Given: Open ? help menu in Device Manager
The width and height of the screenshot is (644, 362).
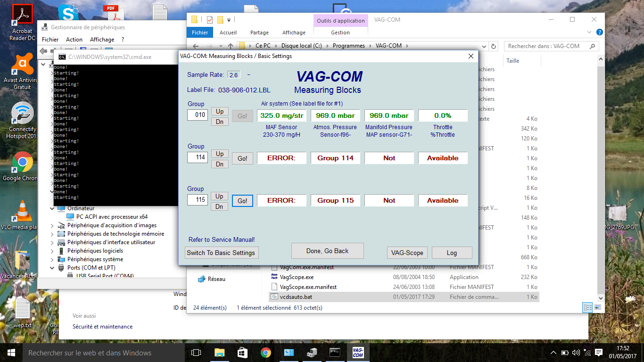Looking at the screenshot, I should click(x=123, y=40).
